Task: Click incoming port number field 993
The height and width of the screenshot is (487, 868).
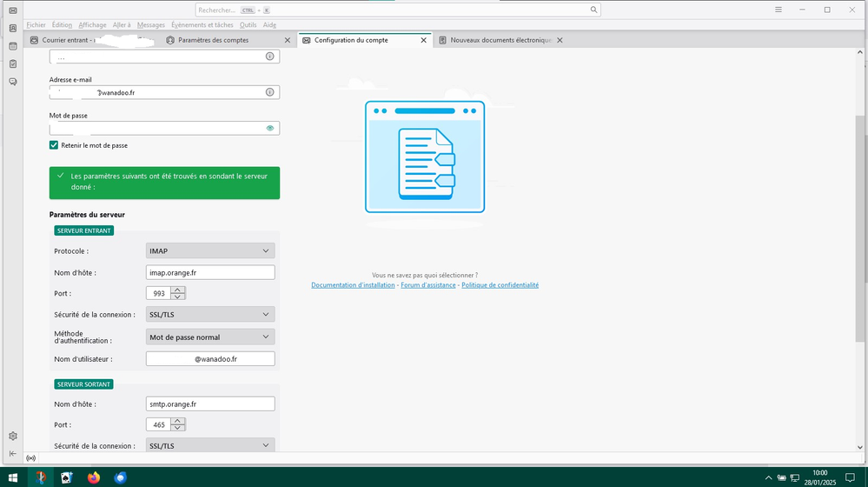Action: [159, 293]
